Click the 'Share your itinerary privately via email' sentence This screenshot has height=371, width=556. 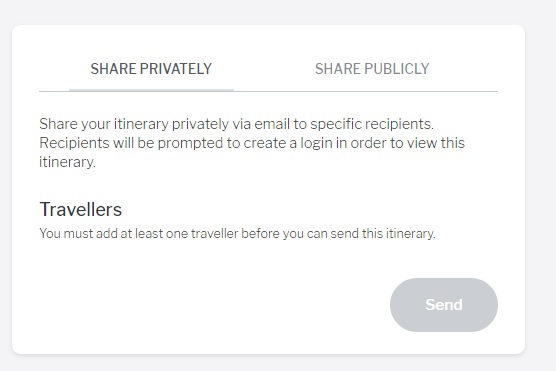(x=236, y=124)
